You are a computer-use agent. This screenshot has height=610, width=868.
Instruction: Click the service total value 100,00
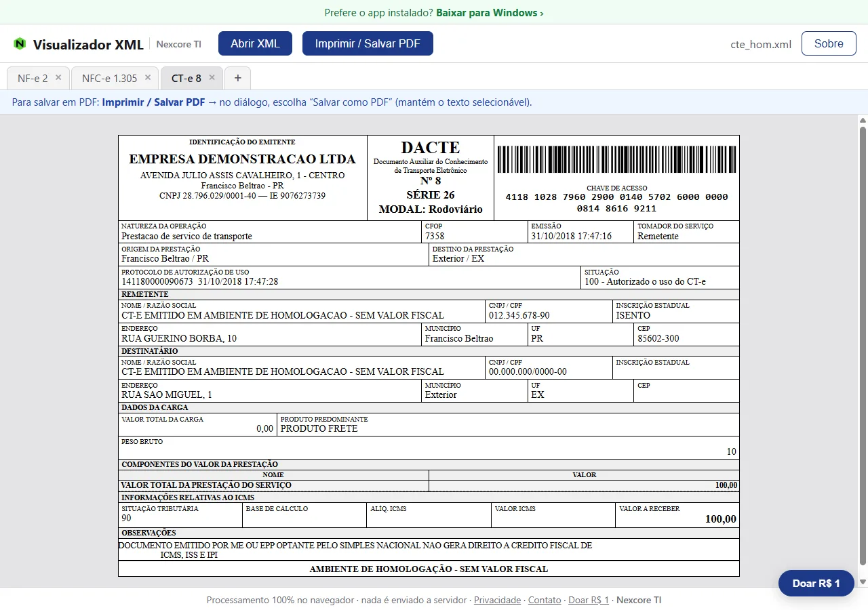point(726,485)
